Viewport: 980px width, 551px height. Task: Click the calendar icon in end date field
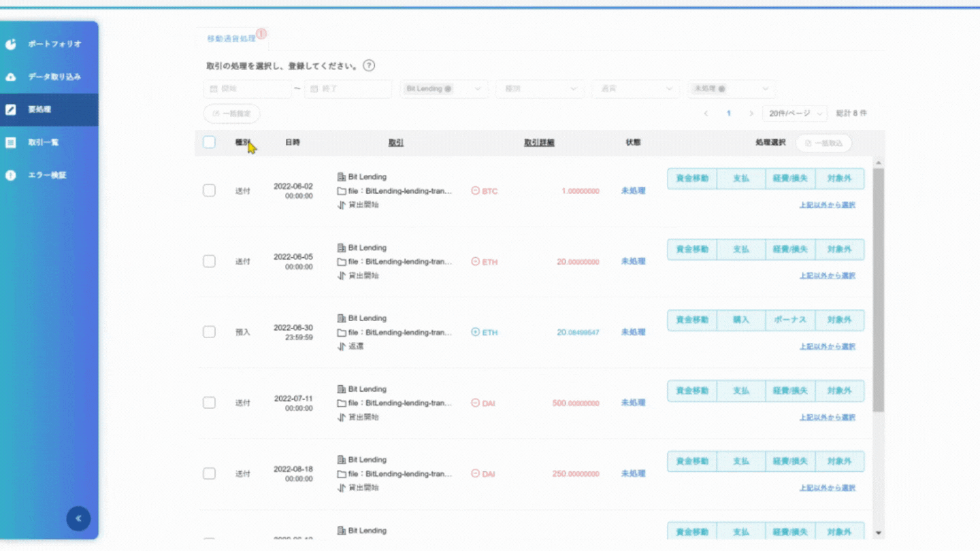tap(314, 89)
